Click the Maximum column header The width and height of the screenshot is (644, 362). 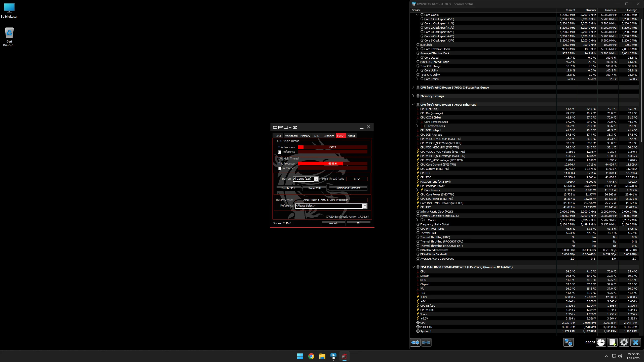pyautogui.click(x=611, y=10)
